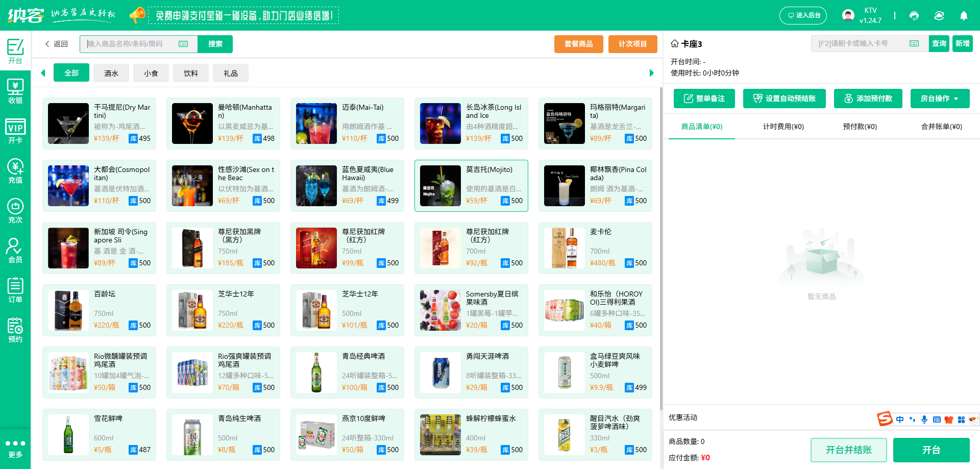Screen dimensions: 980x469
Task: Expand the 房台操作 dropdown
Action: pos(940,98)
